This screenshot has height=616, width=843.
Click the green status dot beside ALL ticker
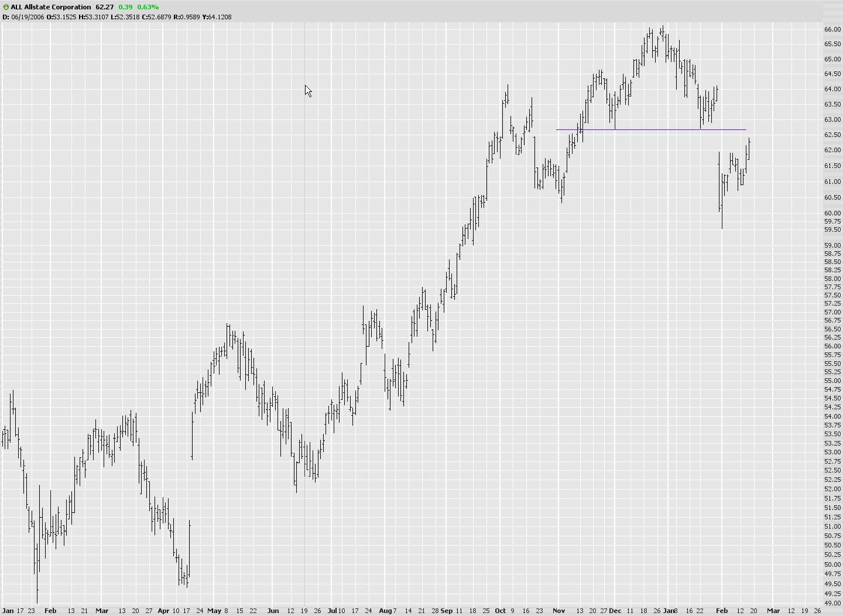[6, 7]
